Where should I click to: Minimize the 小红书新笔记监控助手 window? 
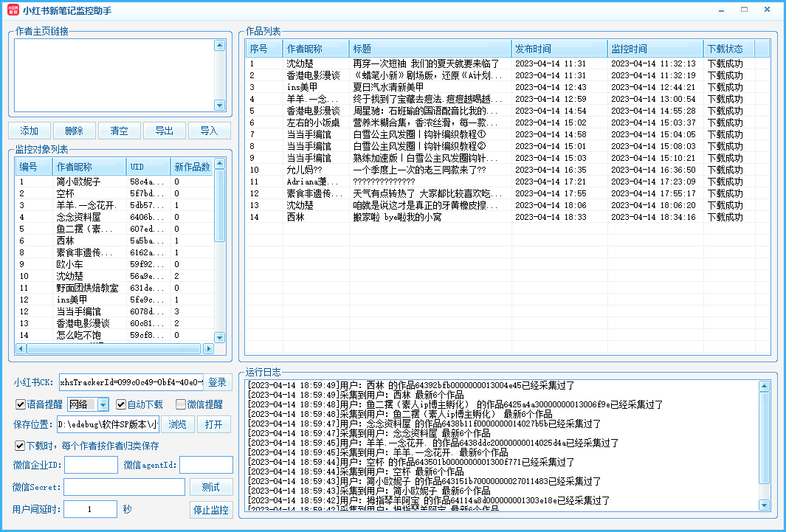721,10
